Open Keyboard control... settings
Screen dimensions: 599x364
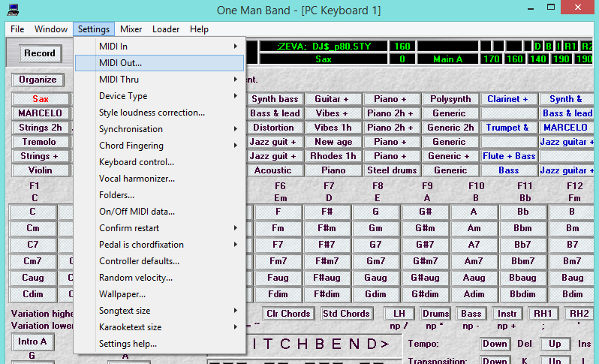159,162
